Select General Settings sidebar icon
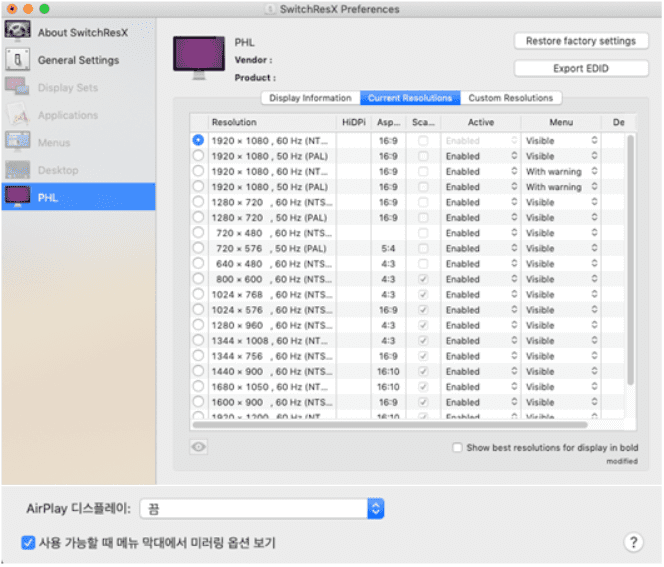 [x=17, y=59]
